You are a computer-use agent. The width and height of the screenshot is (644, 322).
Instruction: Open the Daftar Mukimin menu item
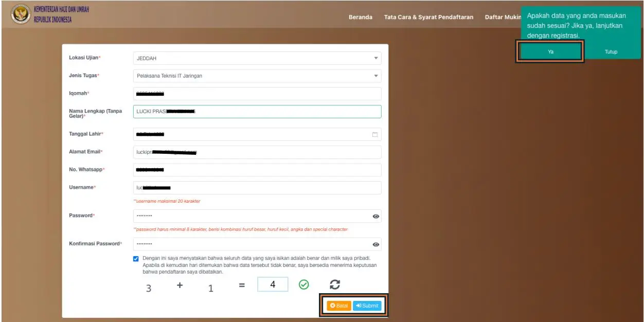(x=503, y=17)
